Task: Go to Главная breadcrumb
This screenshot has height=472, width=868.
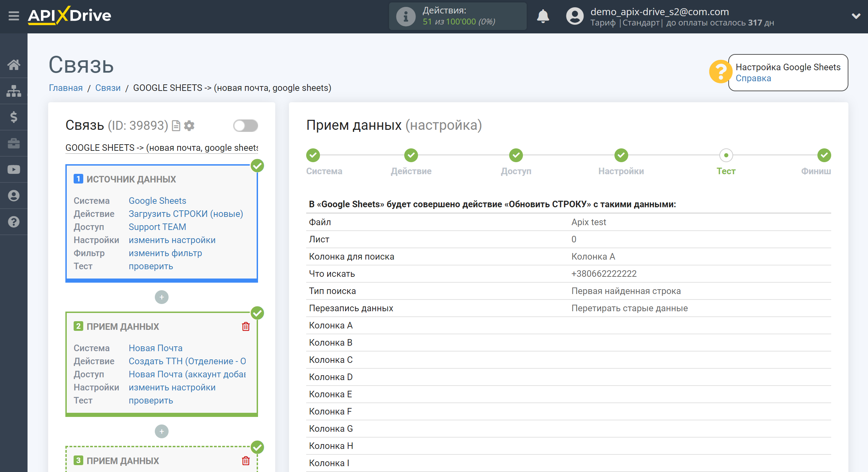Action: (66, 88)
